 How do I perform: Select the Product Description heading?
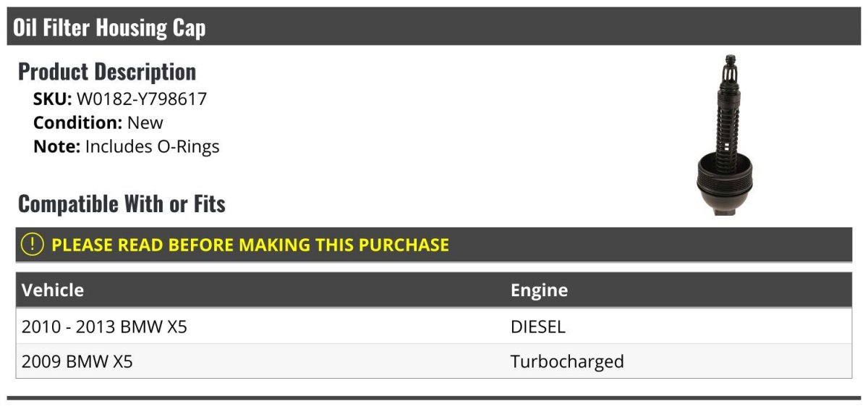(107, 72)
